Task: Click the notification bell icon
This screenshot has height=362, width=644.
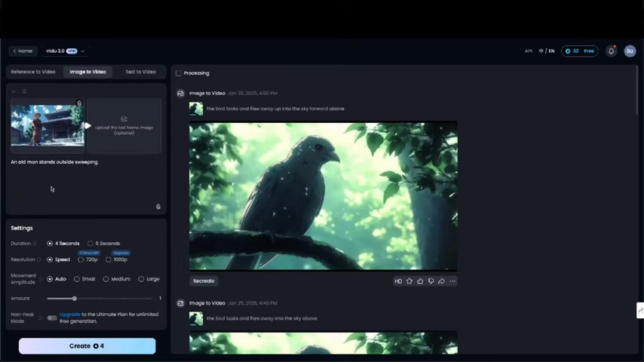Action: [x=611, y=51]
